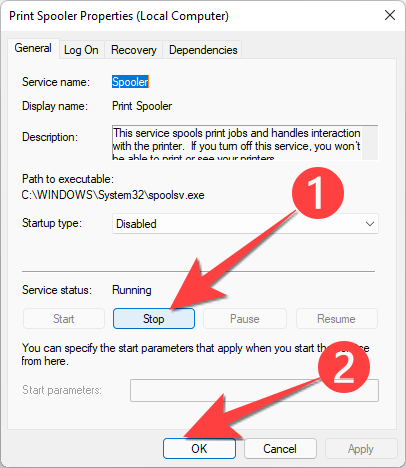Switch to the General tab
The height and width of the screenshot is (468, 406).
[x=33, y=48]
